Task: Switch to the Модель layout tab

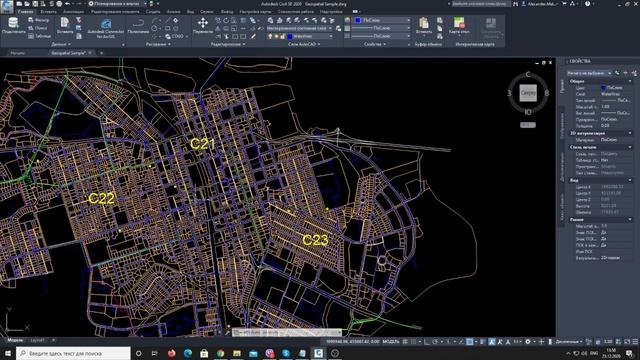Action: pos(15,340)
